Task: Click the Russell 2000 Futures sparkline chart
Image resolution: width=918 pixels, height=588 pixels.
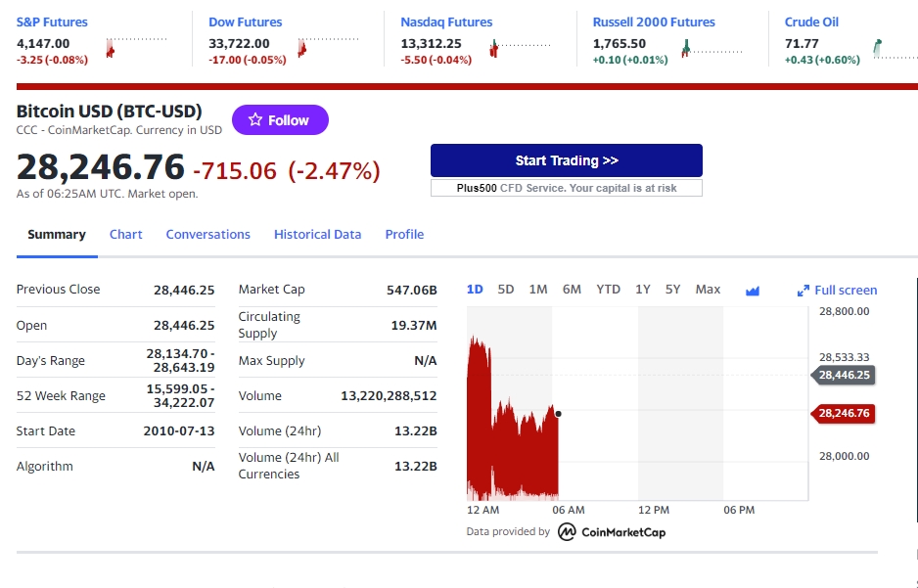Action: coord(711,47)
